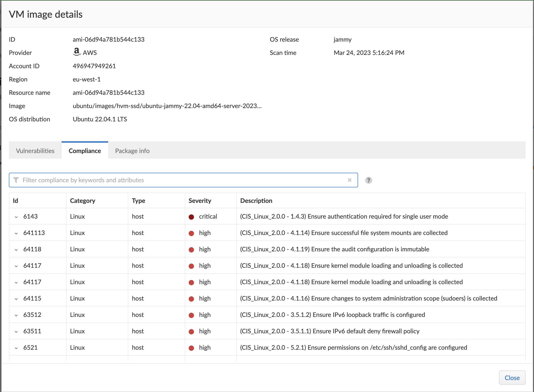Click the critical severity dot in row 6143
The image size is (534, 392).
191,217
